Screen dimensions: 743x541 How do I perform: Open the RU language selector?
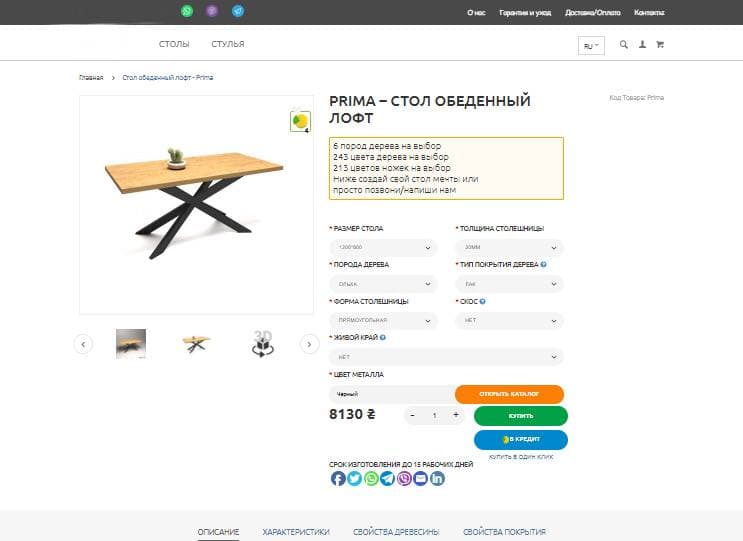pyautogui.click(x=591, y=46)
